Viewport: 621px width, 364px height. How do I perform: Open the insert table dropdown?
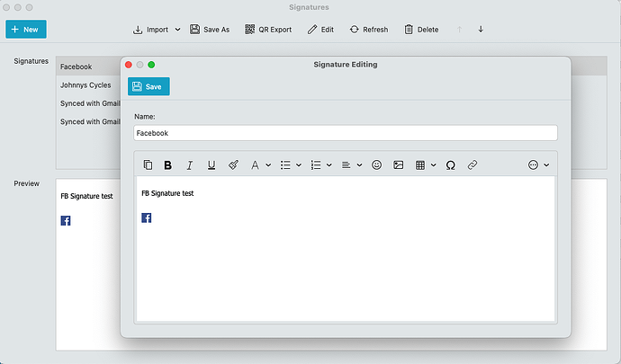click(425, 165)
